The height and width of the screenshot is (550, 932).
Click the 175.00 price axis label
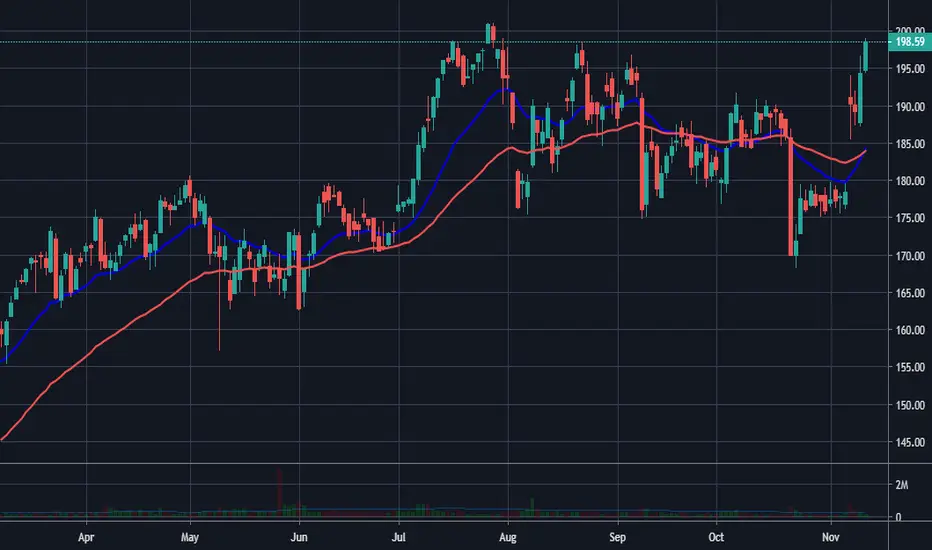tap(910, 218)
